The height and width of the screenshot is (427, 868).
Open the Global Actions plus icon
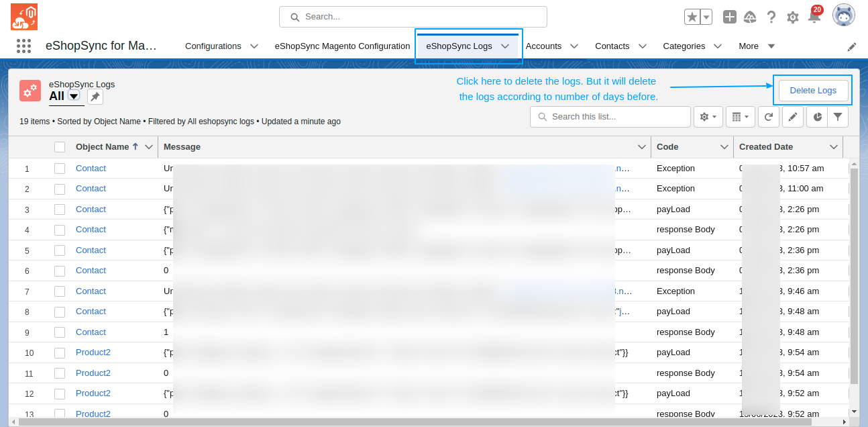[x=729, y=17]
